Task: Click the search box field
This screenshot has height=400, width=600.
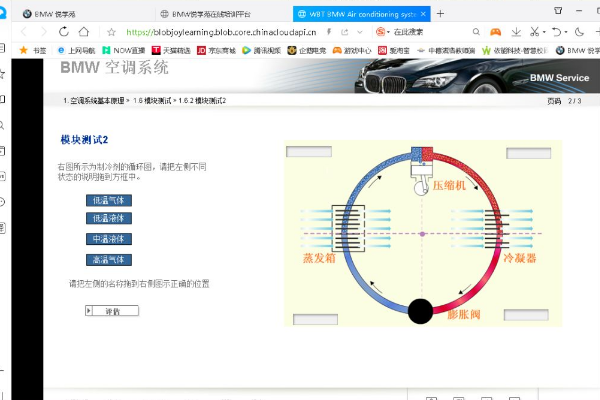Action: pyautogui.click(x=430, y=32)
